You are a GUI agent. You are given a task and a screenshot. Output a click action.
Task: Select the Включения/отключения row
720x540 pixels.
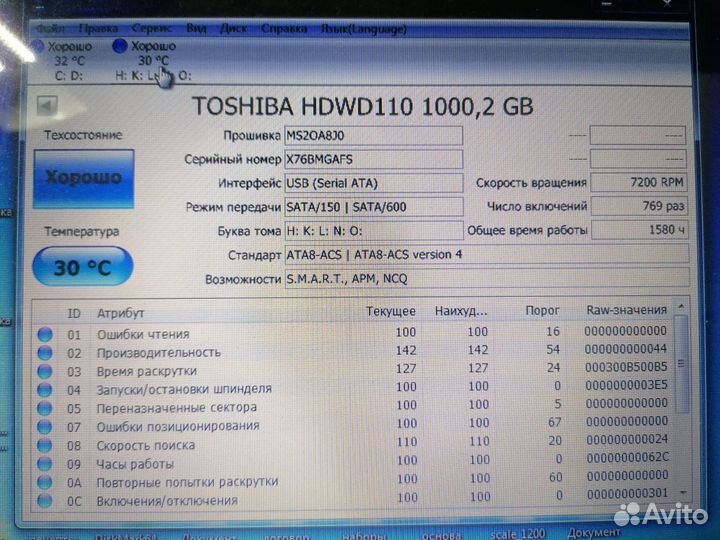tap(353, 498)
